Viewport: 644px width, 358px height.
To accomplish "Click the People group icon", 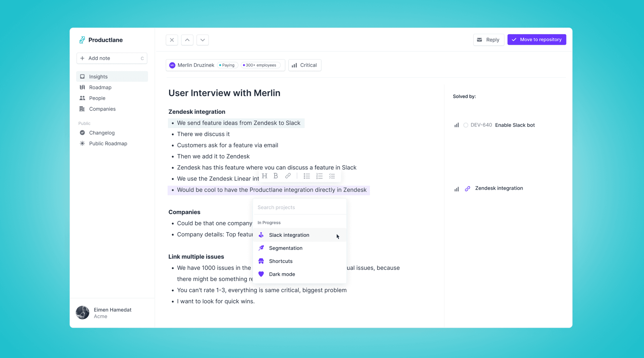I will tap(82, 98).
